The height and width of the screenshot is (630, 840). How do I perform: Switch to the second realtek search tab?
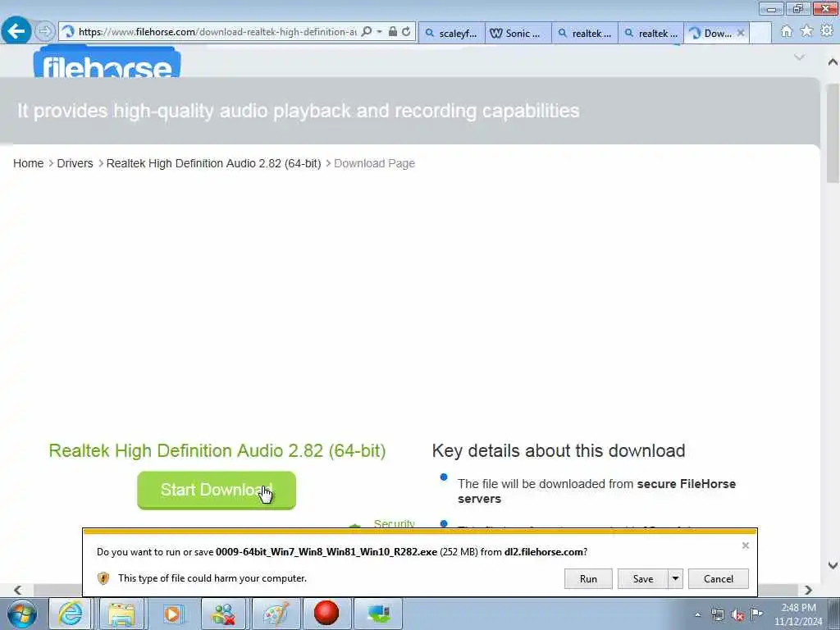click(x=651, y=33)
